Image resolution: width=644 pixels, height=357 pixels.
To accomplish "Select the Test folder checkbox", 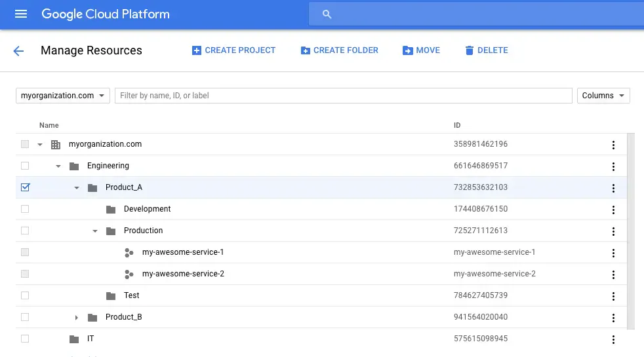I will [x=25, y=295].
